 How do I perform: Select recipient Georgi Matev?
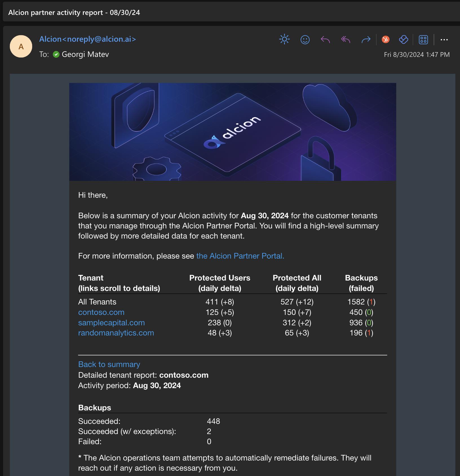coord(85,54)
